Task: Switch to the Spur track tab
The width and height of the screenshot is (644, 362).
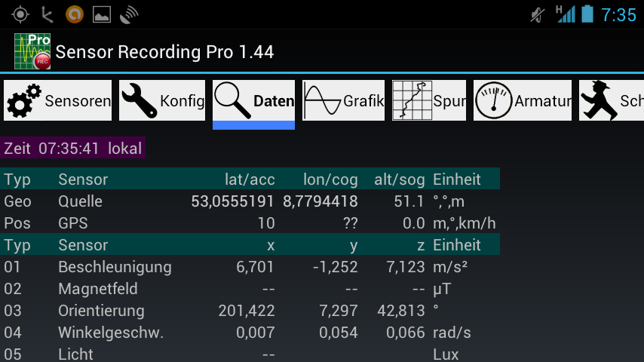Action: tap(429, 100)
